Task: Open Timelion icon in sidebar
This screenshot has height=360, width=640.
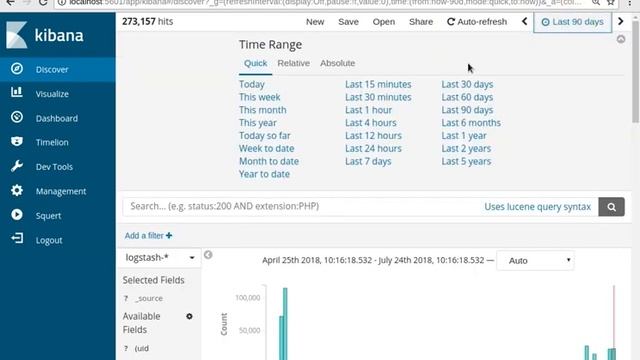Action: pos(17,142)
